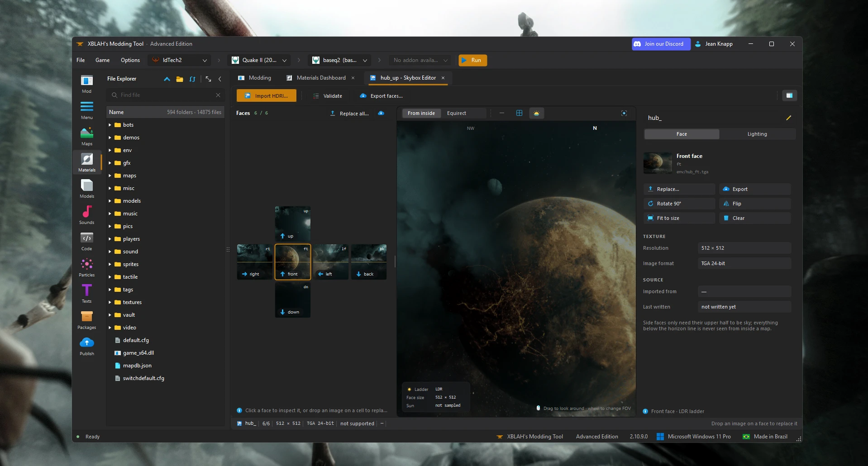This screenshot has width=868, height=466.
Task: Select the Face properties tab
Action: (682, 134)
